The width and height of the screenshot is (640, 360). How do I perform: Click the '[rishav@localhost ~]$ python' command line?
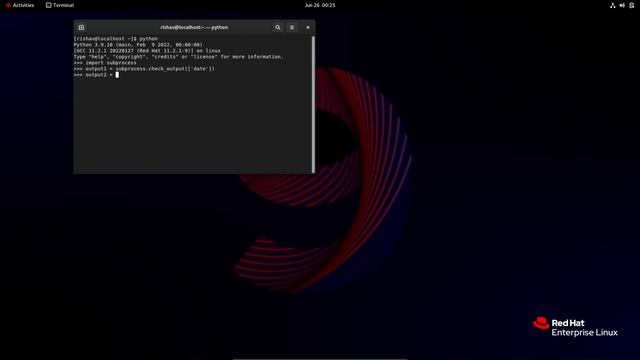coord(116,39)
